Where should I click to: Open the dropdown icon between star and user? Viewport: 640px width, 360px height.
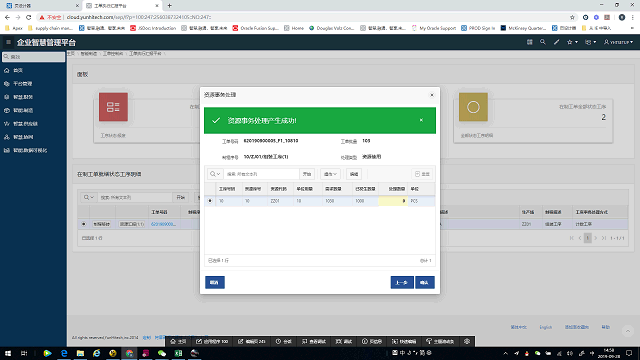coord(591,42)
